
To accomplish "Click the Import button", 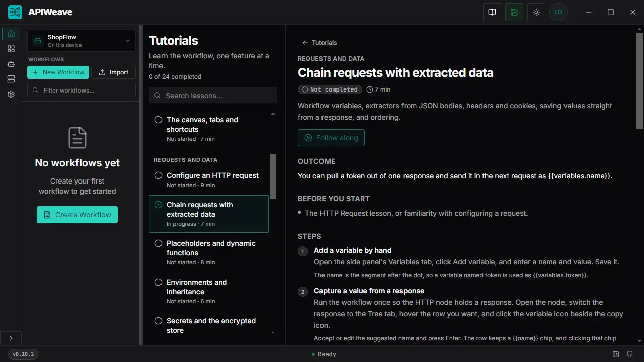I will pos(114,72).
